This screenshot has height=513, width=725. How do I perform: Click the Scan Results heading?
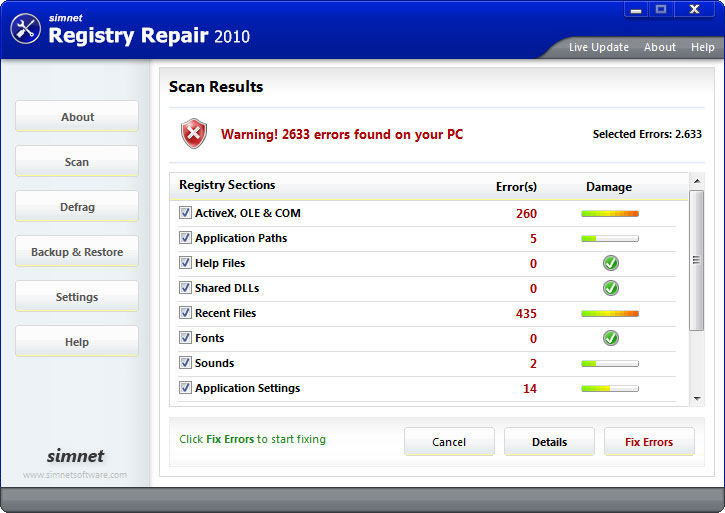coord(216,87)
